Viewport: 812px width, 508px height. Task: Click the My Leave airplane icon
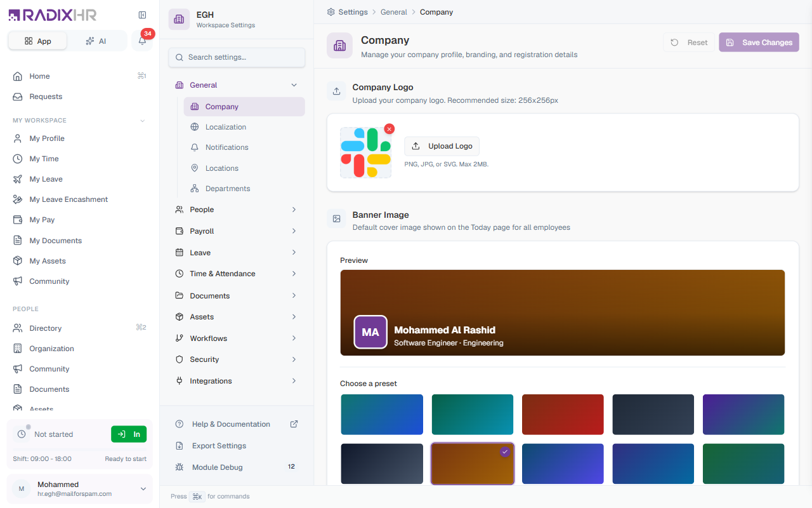point(18,179)
